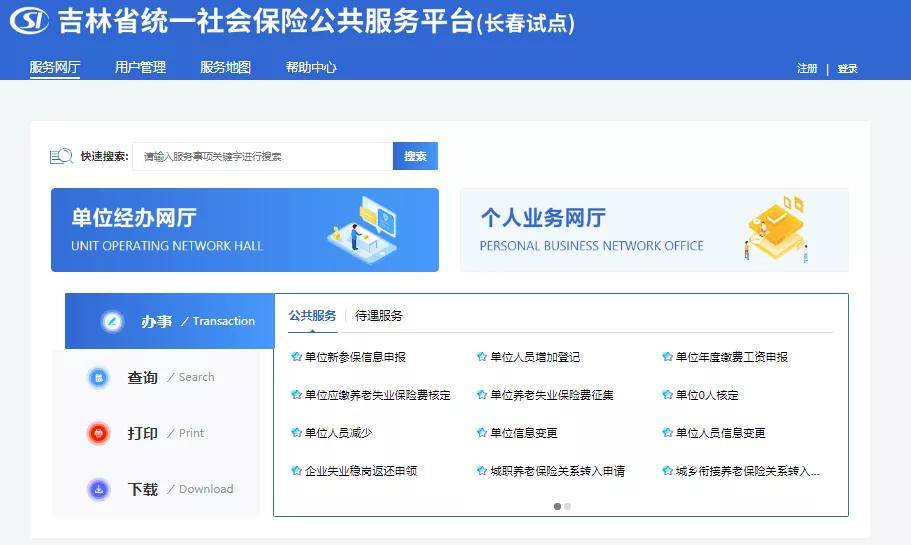Open the 个人业务网厅 banner
Screen dimensions: 911x545
[654, 230]
